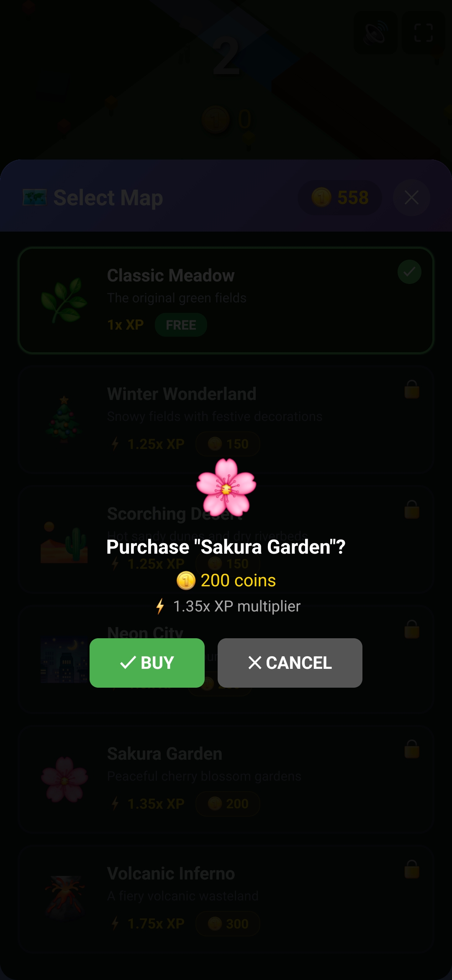The height and width of the screenshot is (980, 452).
Task: Click the Sakura Garden lock icon
Action: tap(412, 749)
